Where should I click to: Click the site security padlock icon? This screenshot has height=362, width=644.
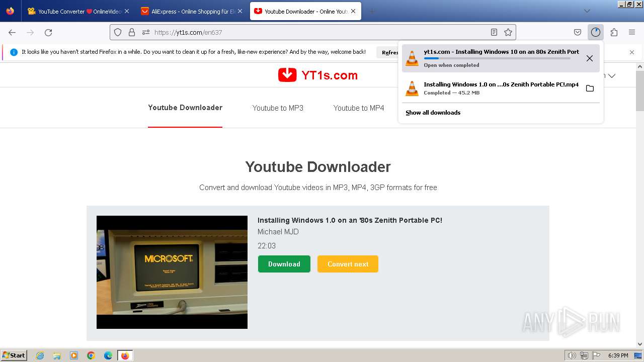click(132, 32)
